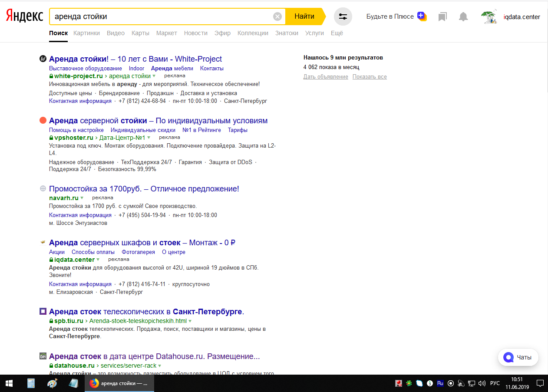Expand white-project.ru result arrow menu
548x392 pixels.
(155, 76)
